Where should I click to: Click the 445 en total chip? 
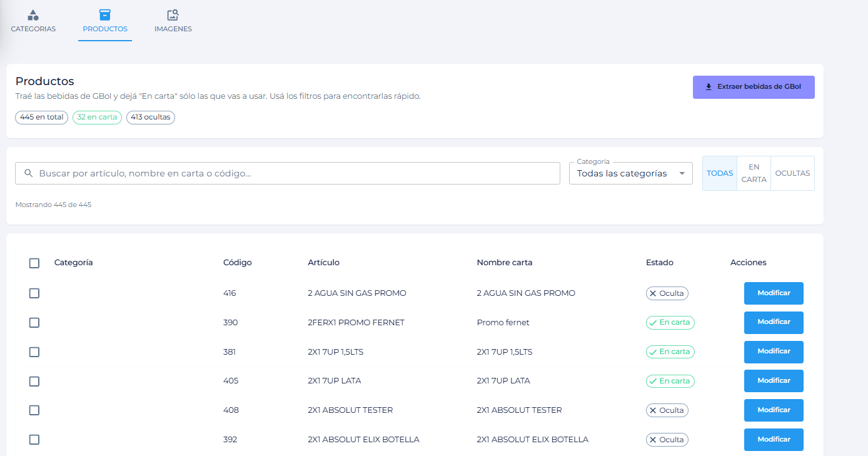pyautogui.click(x=41, y=117)
